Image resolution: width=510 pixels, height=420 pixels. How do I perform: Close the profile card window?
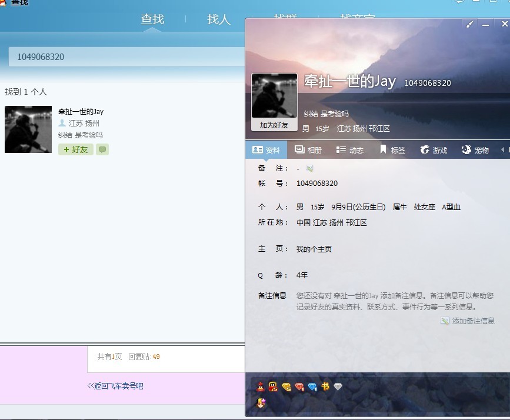(x=504, y=24)
